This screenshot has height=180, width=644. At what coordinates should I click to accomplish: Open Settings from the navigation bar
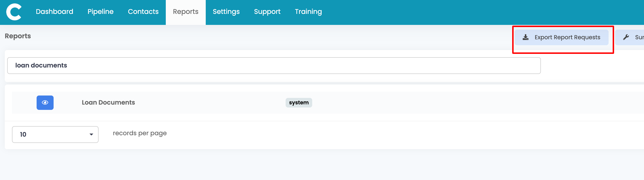click(226, 12)
